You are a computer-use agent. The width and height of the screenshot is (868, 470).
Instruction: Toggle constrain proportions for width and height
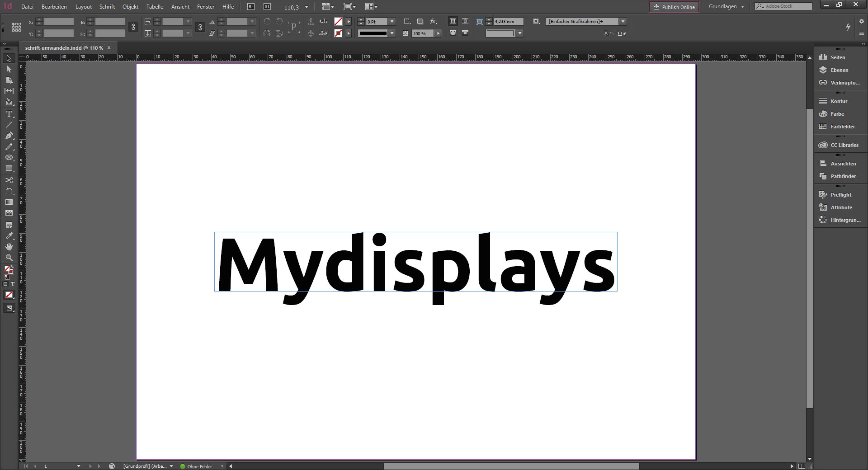[133, 27]
